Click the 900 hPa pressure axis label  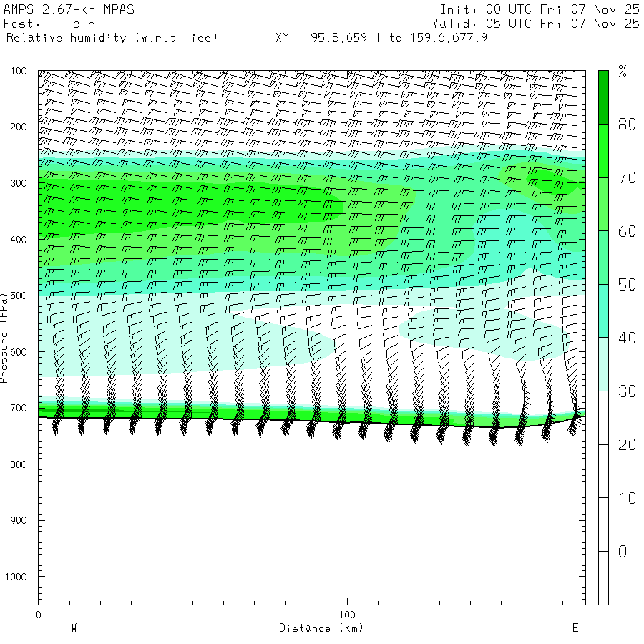point(19,520)
